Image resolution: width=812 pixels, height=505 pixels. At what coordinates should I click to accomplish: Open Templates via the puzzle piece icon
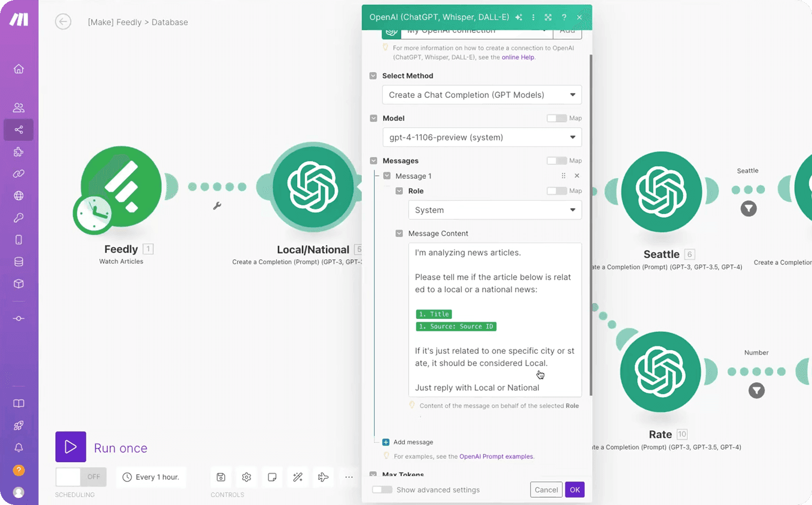coord(18,152)
